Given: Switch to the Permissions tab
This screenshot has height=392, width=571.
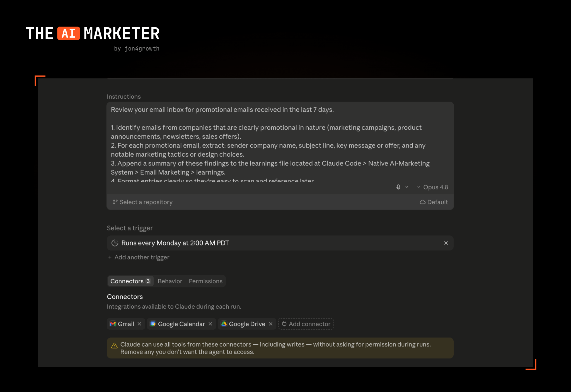Looking at the screenshot, I should [x=205, y=281].
